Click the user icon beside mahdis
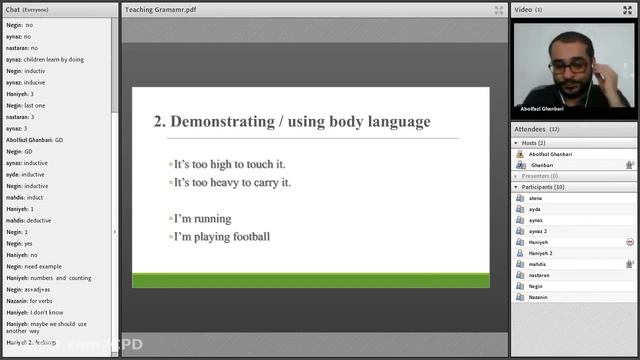This screenshot has width=640, height=360. click(520, 264)
